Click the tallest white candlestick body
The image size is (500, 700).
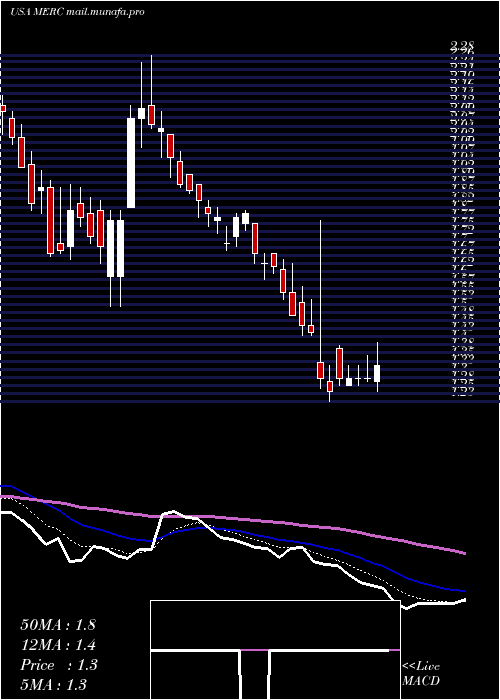click(131, 163)
